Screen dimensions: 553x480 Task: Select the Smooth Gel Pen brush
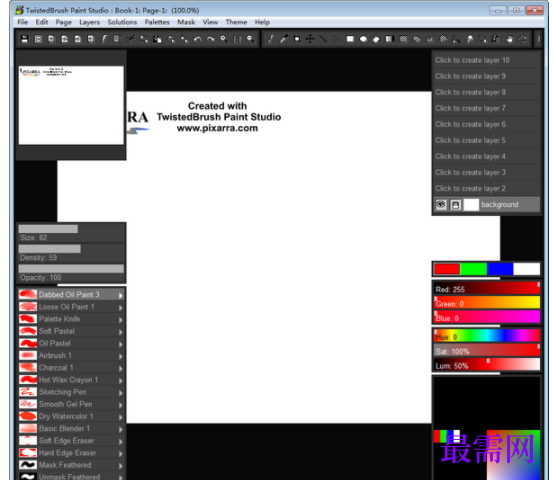click(71, 404)
